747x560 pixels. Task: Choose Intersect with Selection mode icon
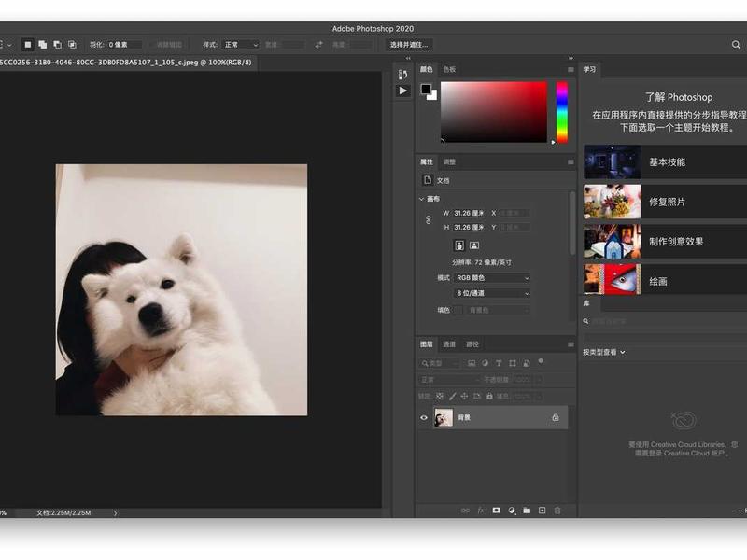tap(72, 45)
